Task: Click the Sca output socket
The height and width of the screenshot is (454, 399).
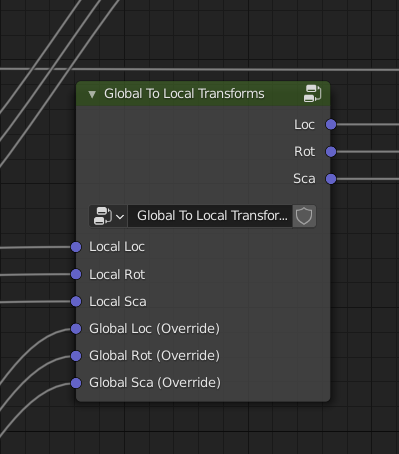Action: 331,179
